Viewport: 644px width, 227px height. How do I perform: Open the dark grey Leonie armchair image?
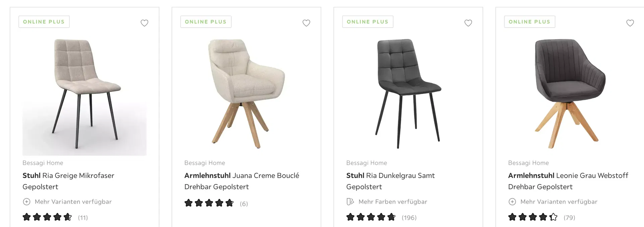tap(570, 94)
